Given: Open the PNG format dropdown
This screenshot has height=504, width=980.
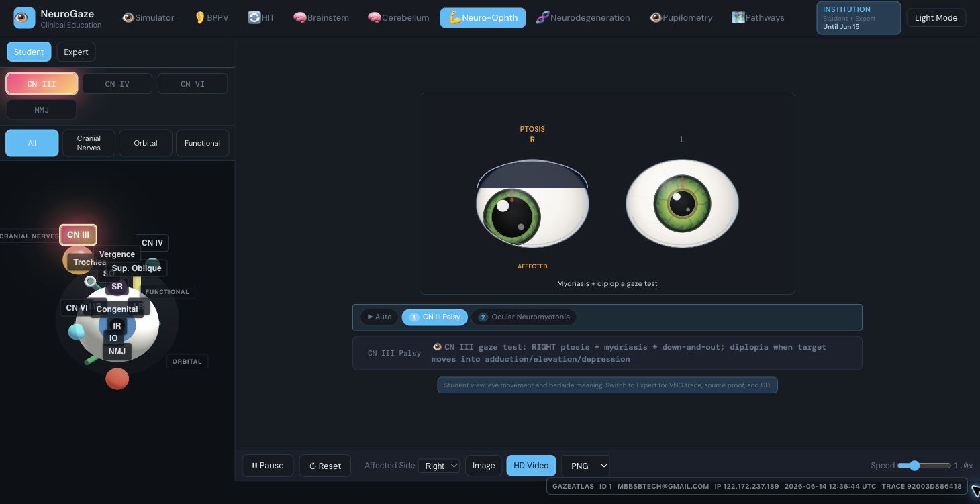Looking at the screenshot, I should (x=585, y=465).
